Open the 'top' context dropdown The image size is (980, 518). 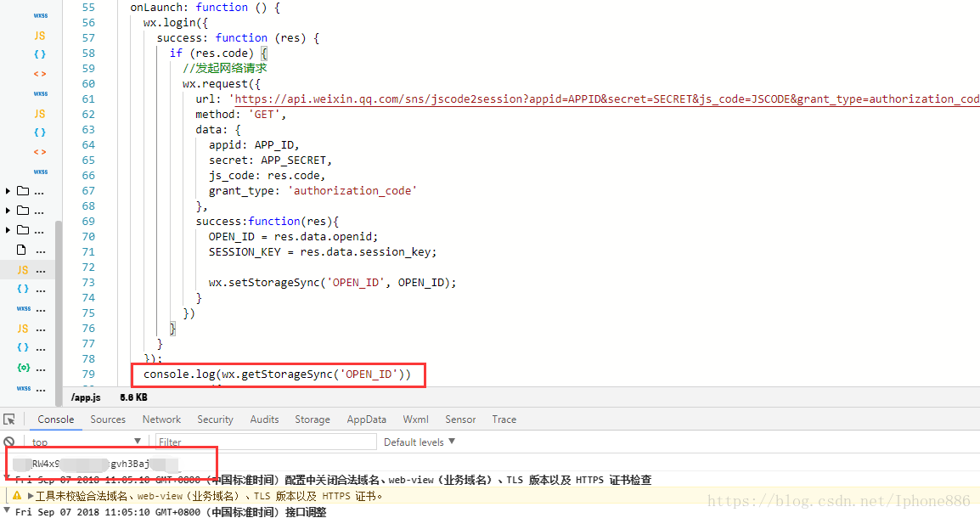click(x=87, y=442)
